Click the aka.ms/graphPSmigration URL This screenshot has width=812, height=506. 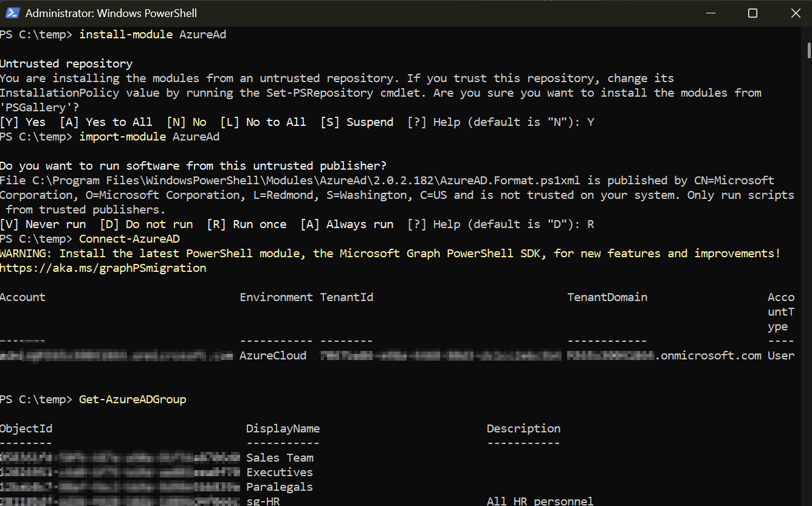pos(103,268)
